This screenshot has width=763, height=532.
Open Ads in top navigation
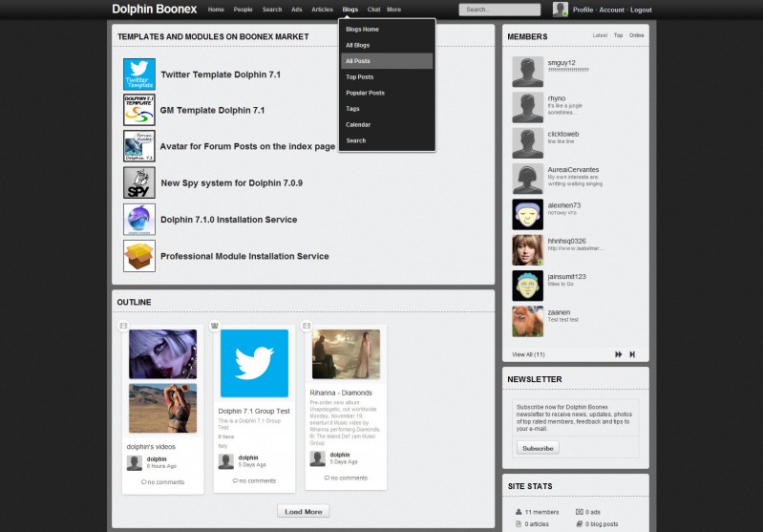tap(297, 10)
